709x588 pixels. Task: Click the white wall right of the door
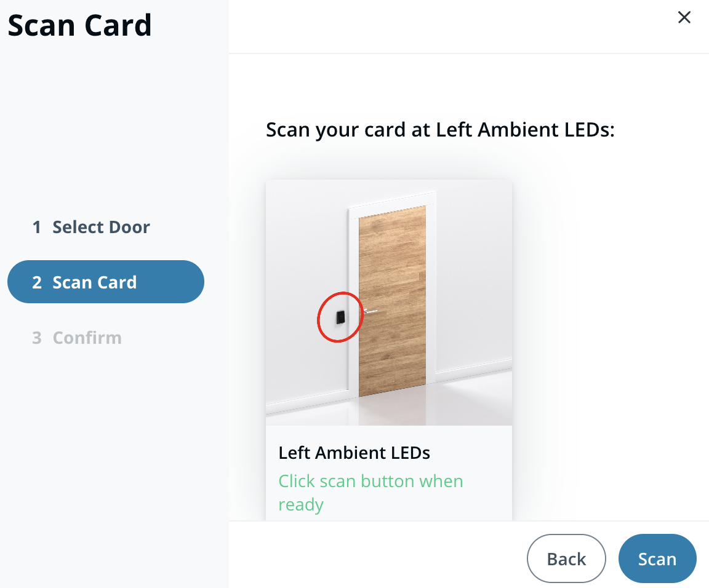click(x=474, y=277)
